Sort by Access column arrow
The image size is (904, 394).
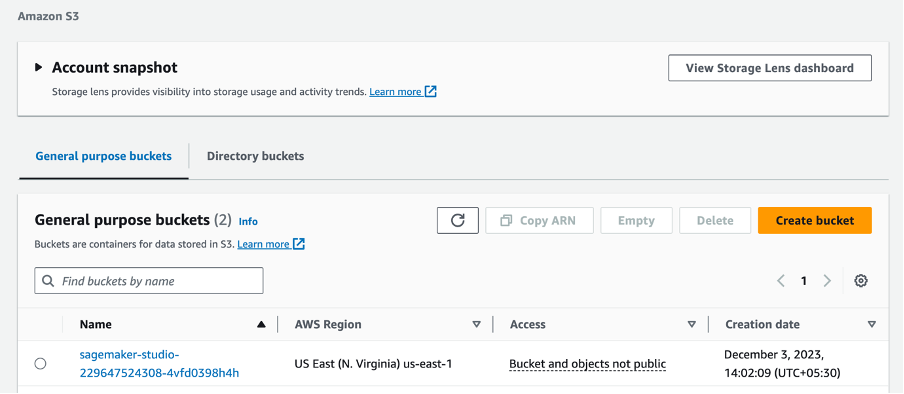point(692,324)
